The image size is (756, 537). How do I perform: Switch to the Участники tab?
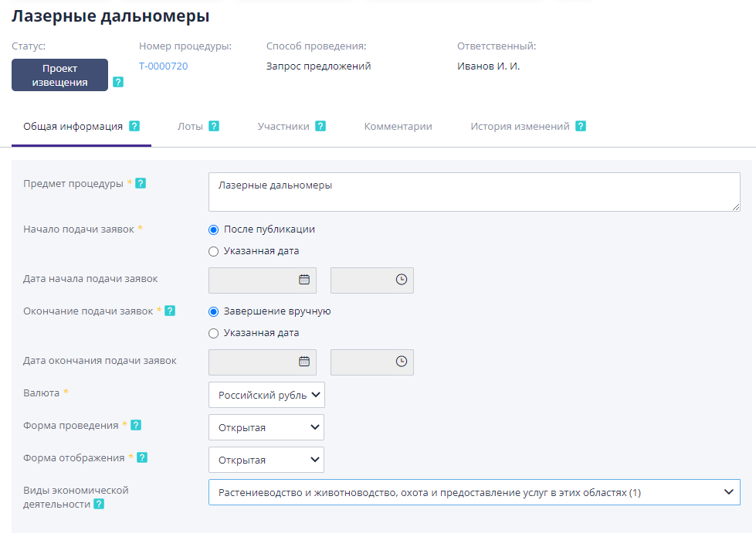click(283, 125)
